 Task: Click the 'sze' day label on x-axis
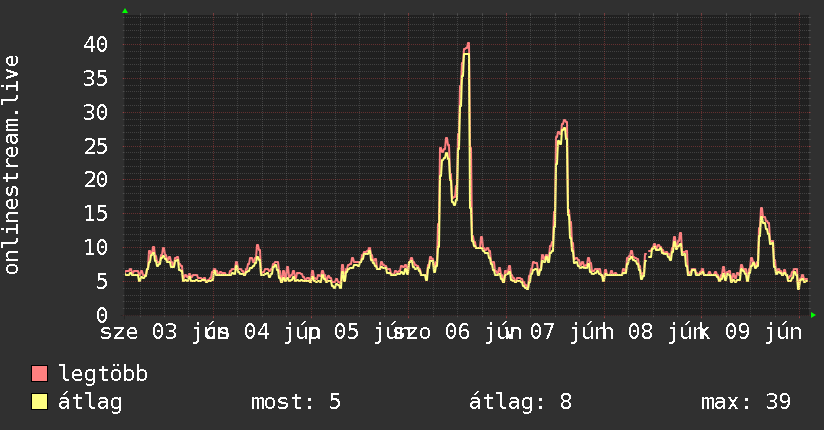coord(119,333)
